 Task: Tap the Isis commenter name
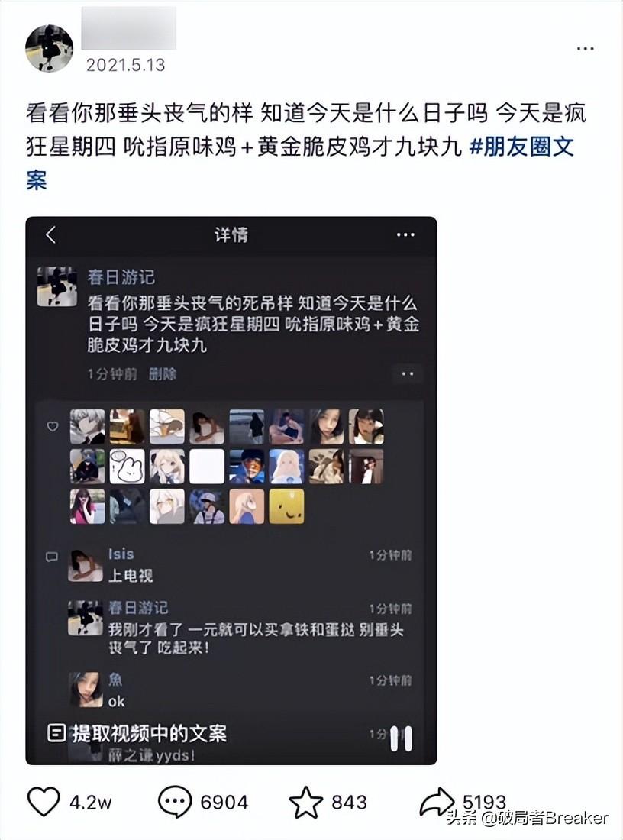coord(121,554)
